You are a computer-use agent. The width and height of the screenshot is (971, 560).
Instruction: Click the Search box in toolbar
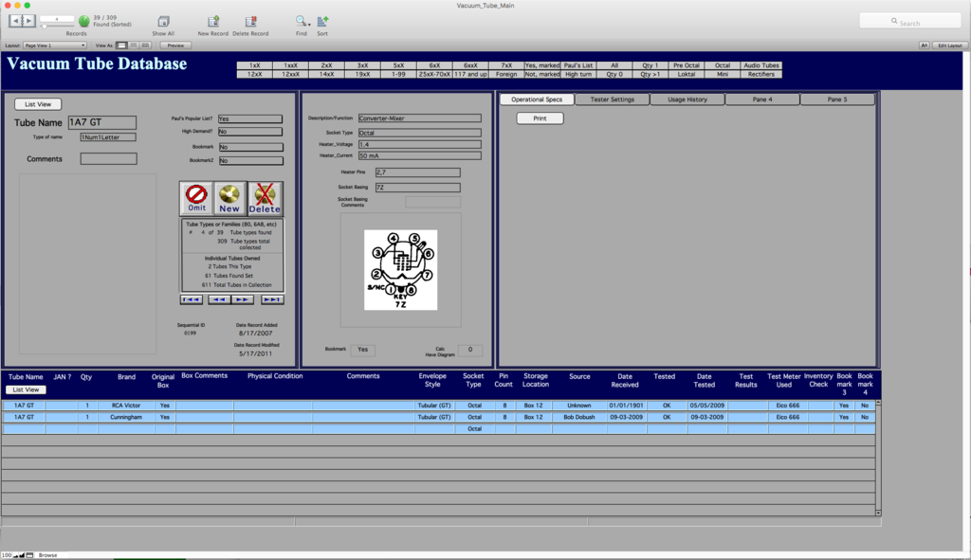tap(909, 22)
